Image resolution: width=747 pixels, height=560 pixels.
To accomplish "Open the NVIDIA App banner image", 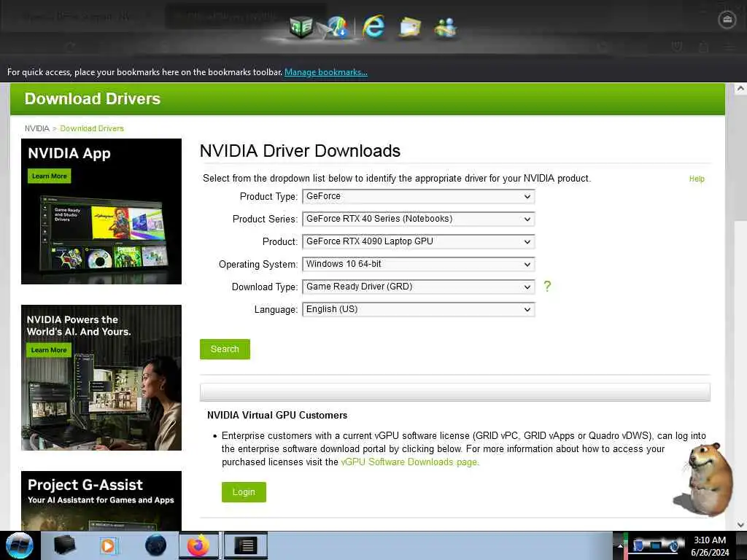I will [101, 211].
